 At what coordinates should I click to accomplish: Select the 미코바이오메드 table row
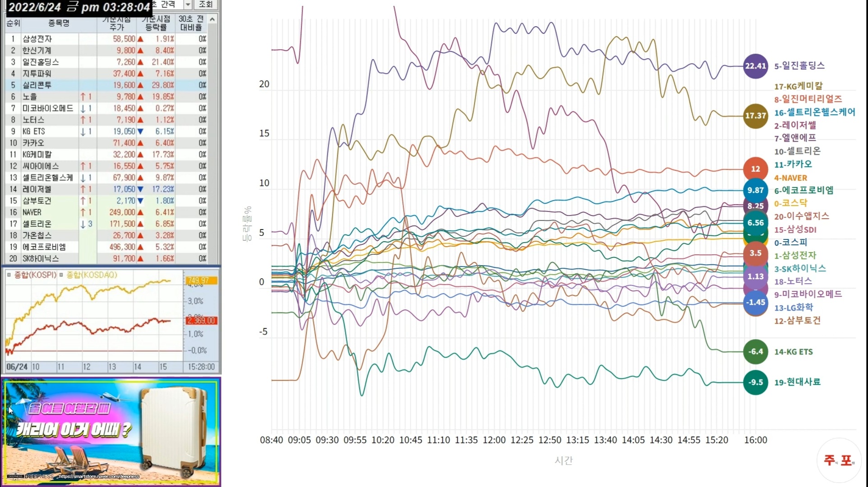(x=106, y=108)
